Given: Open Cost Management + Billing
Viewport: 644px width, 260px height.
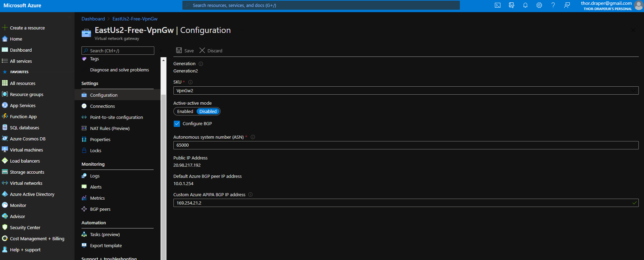Looking at the screenshot, I should point(37,239).
